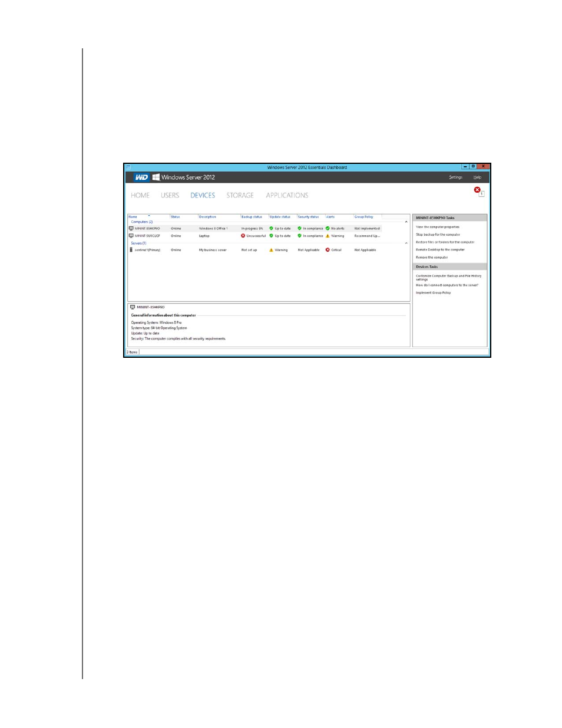Maximize the Essentials Dashboard window
Viewport: 562px width, 728px height.
(472, 167)
